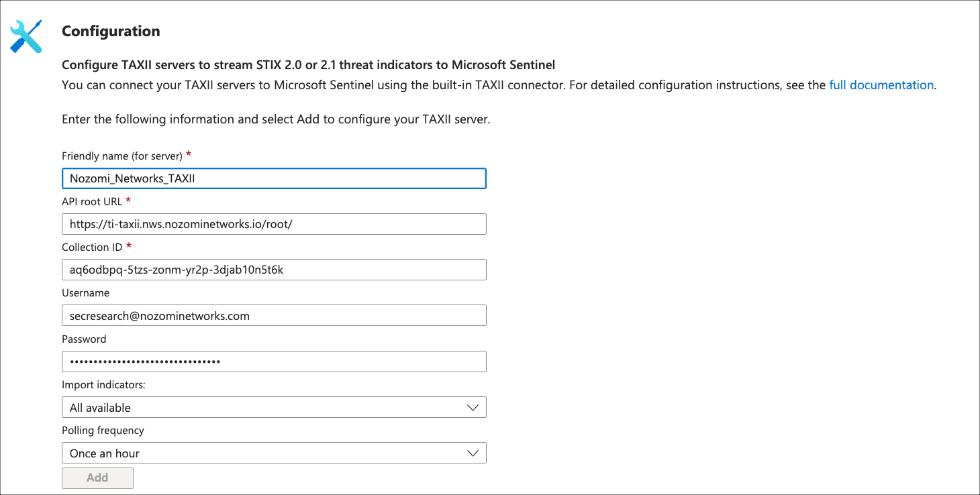Open the full documentation link

click(881, 85)
